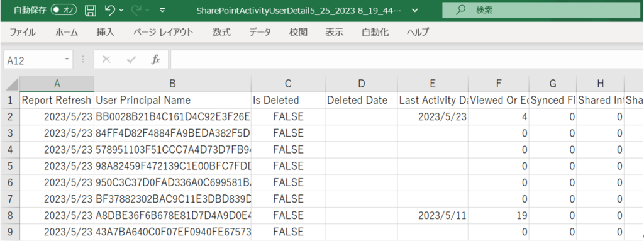Click the FALSE cell in row 6
The image size is (644, 241).
click(x=288, y=182)
